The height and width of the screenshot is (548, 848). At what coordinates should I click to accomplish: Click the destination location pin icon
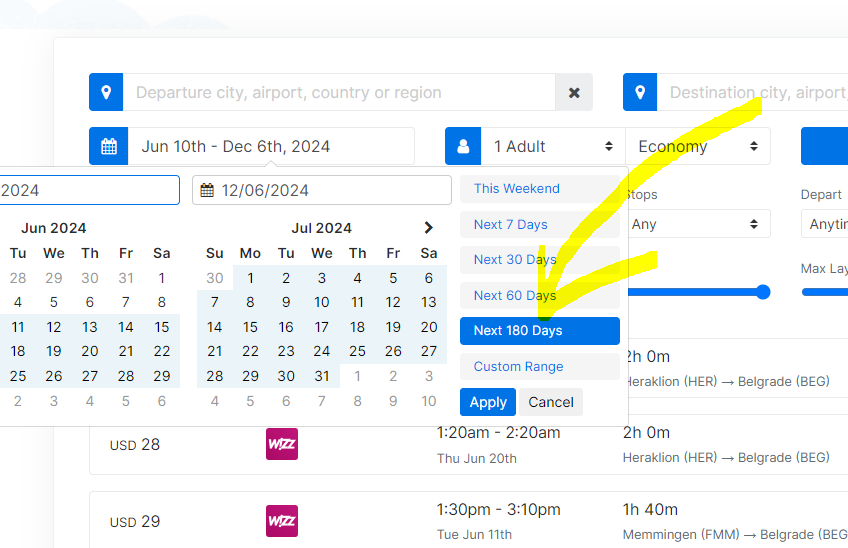(x=640, y=92)
